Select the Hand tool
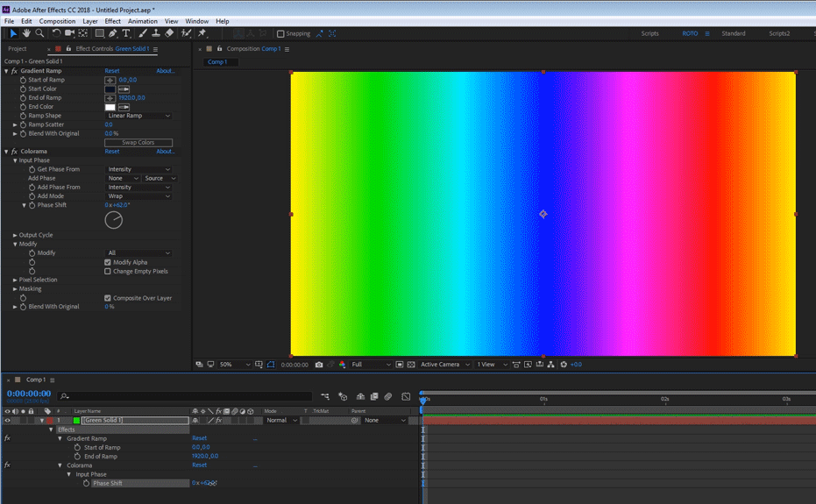 (26, 33)
